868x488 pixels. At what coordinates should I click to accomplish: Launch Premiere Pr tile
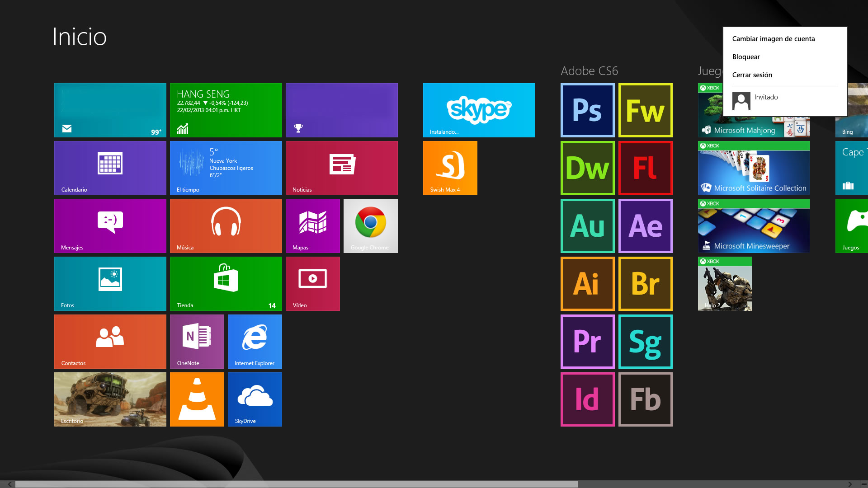588,342
